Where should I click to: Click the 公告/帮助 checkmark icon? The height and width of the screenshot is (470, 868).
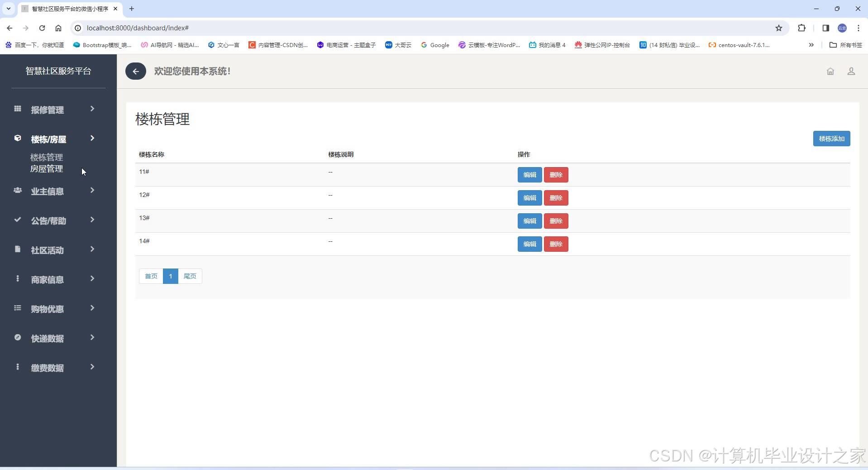coord(18,220)
